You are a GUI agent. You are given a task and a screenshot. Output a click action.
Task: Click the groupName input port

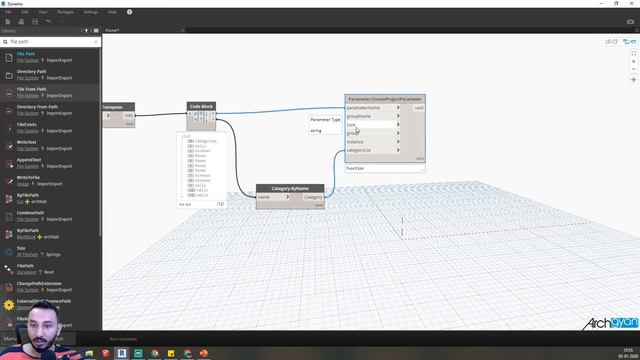[x=373, y=116]
